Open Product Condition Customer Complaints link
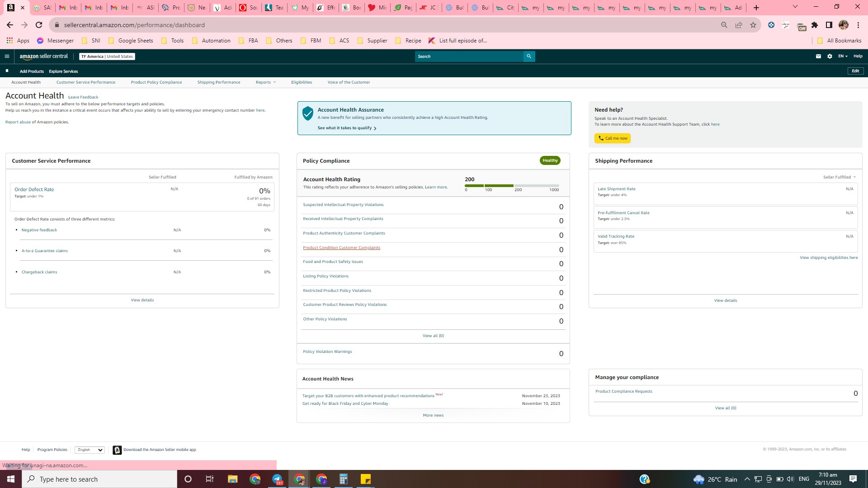The width and height of the screenshot is (868, 488). [x=342, y=248]
